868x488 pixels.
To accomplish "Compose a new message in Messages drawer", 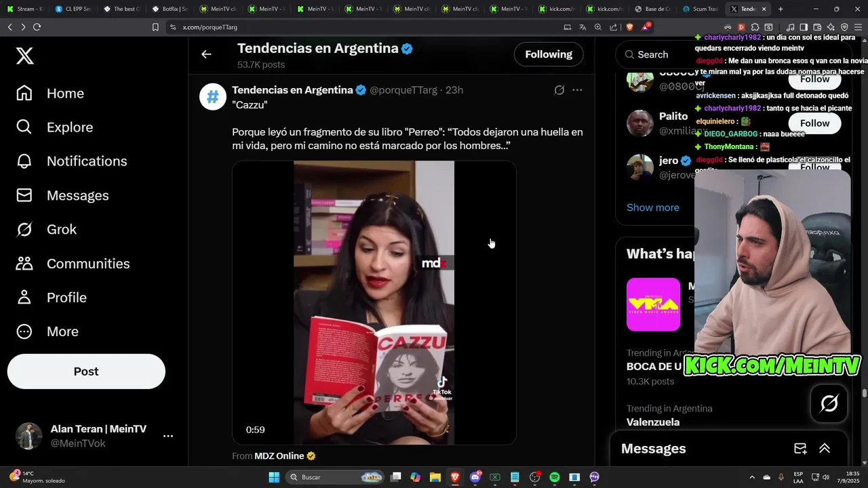I will tap(800, 449).
